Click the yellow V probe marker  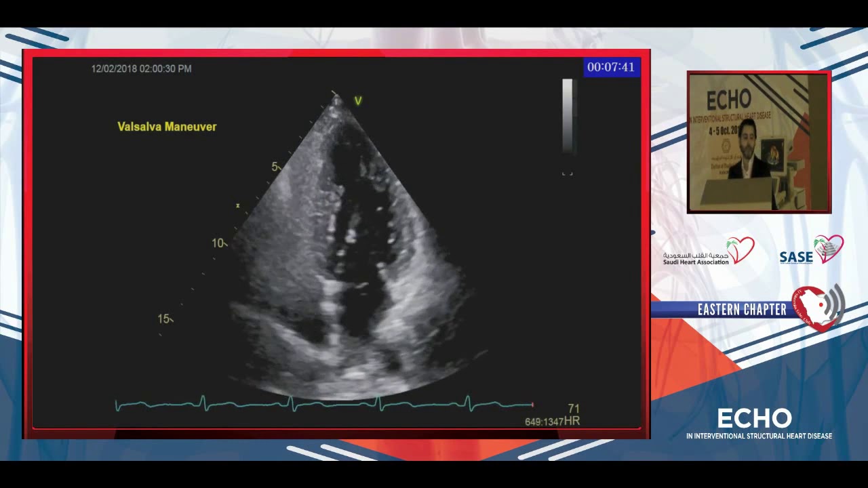[x=358, y=101]
